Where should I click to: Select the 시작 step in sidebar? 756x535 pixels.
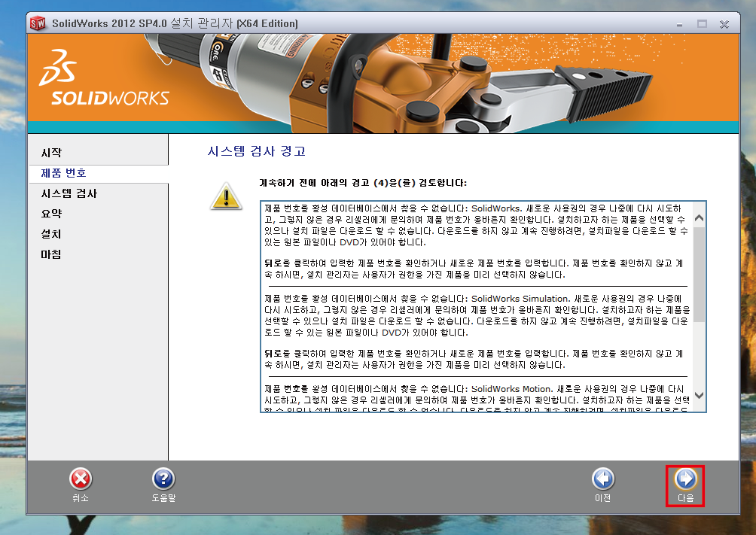tap(52, 153)
